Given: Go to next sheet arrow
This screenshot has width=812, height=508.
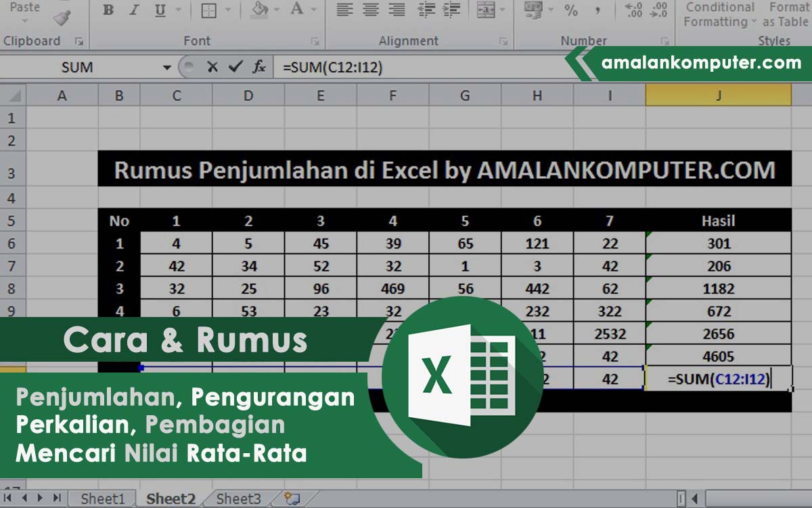Looking at the screenshot, I should 41,499.
